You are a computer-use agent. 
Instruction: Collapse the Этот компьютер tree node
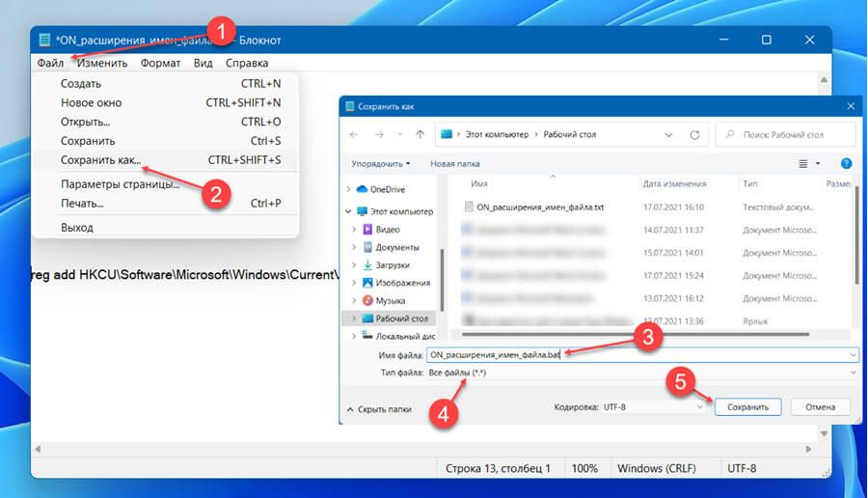tap(348, 211)
